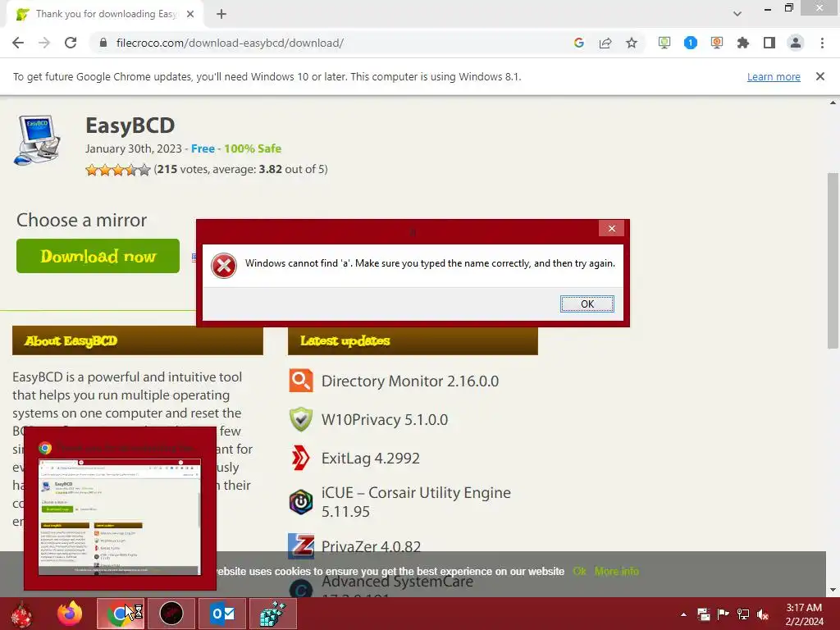The image size is (840, 630).
Task: Click the forward navigation arrow
Action: 44,43
